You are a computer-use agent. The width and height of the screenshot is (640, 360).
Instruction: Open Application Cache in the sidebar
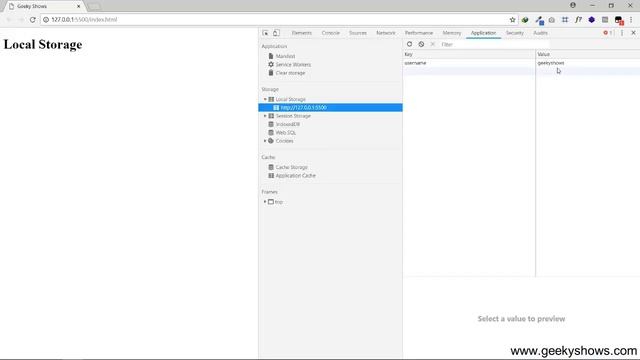[296, 176]
